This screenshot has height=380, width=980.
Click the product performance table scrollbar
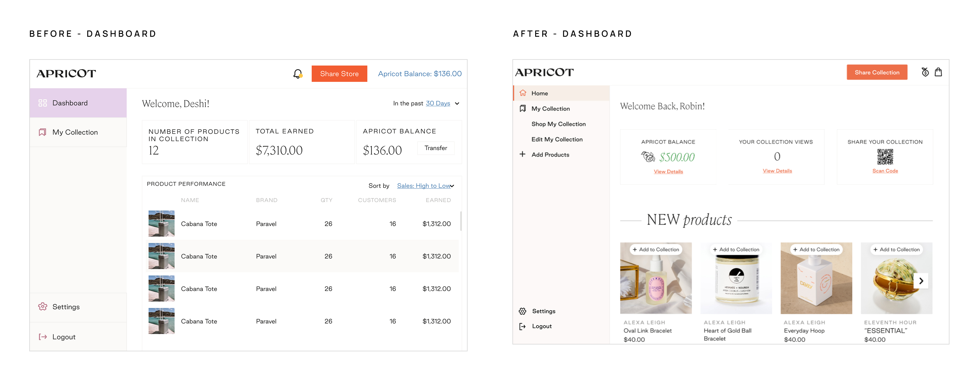coord(461,221)
